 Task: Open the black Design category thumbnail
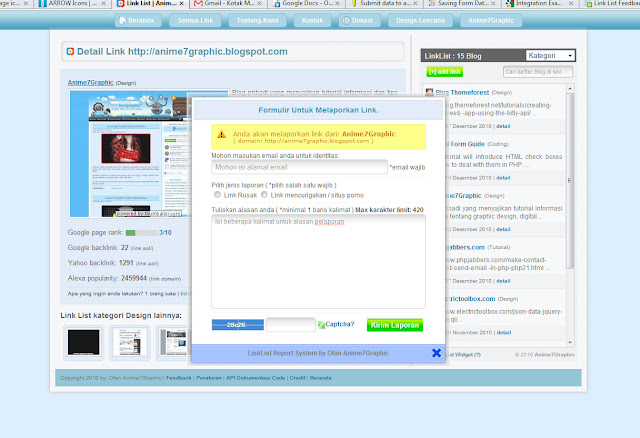click(84, 342)
